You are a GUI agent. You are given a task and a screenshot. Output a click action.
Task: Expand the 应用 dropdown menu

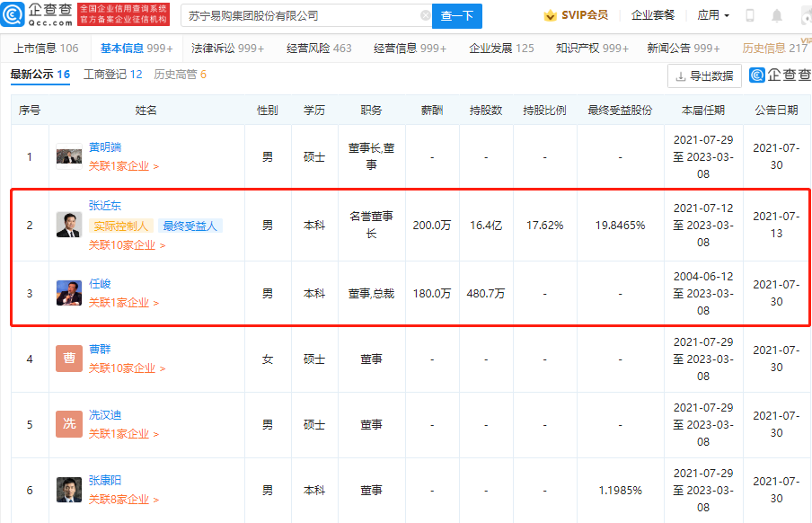pyautogui.click(x=713, y=15)
